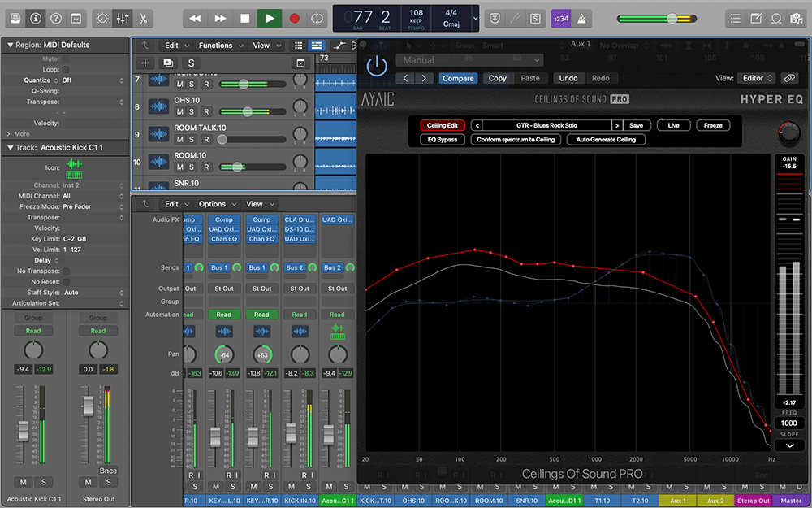This screenshot has width=812, height=508.
Task: Toggle the purple Count-in 1234 button
Action: 561,19
